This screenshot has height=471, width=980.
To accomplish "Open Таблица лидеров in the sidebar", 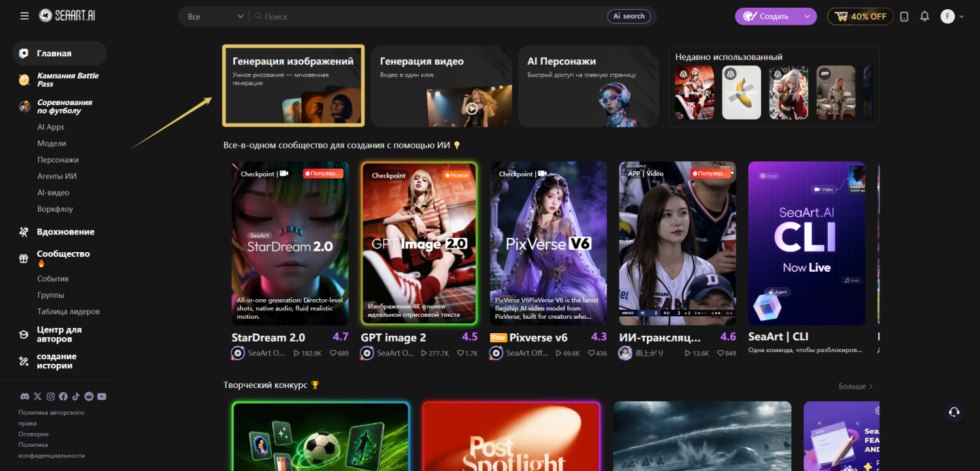I will (69, 311).
